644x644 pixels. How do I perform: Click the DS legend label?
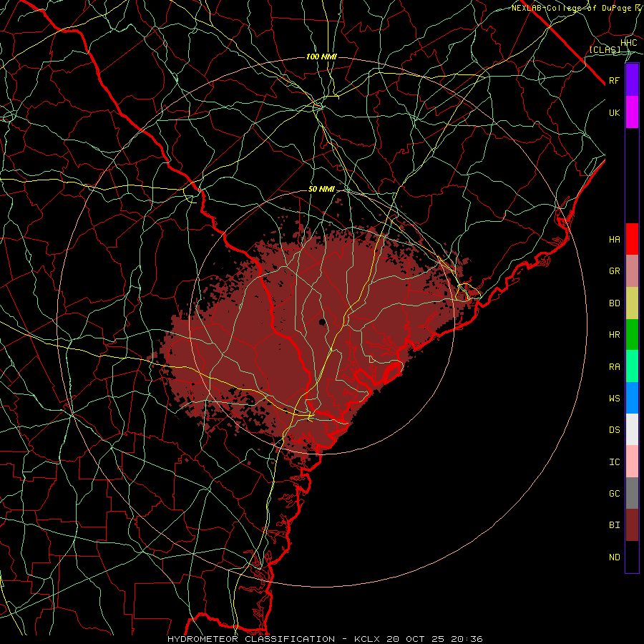click(x=615, y=430)
